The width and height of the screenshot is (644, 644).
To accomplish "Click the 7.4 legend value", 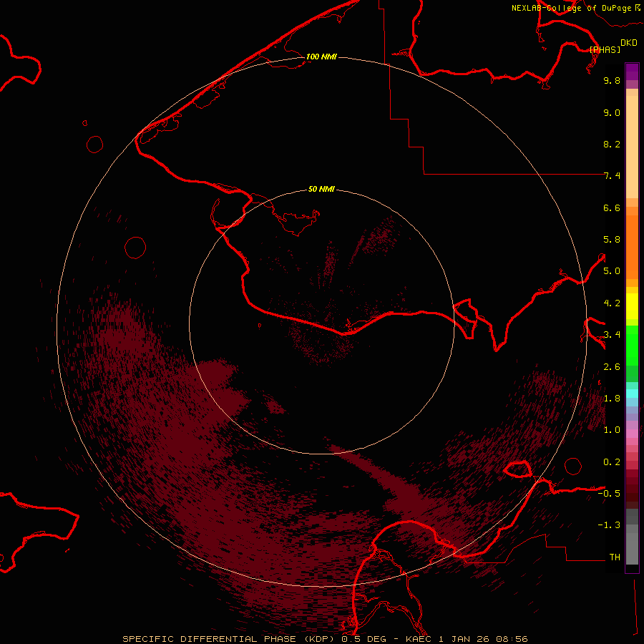I will 612,176.
